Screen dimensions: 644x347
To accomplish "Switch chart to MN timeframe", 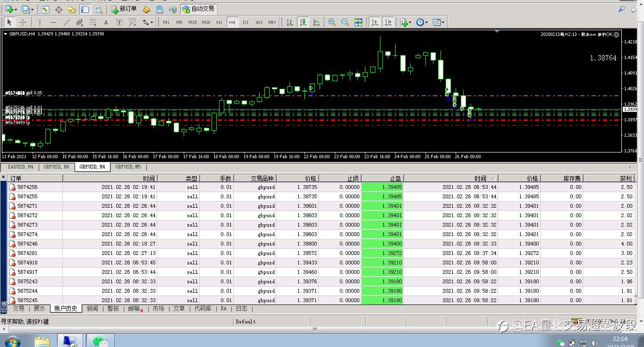I will (x=272, y=22).
